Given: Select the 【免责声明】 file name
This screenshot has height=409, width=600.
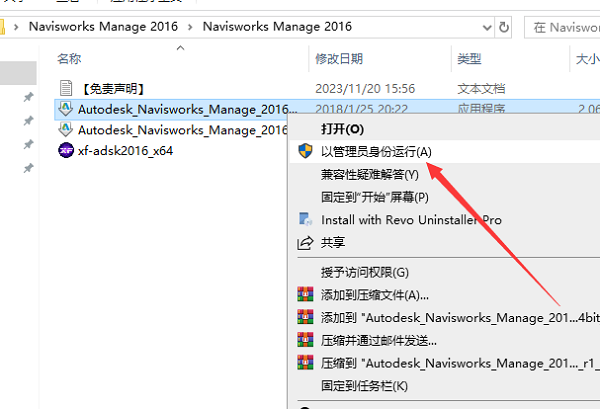Looking at the screenshot, I should coord(113,88).
